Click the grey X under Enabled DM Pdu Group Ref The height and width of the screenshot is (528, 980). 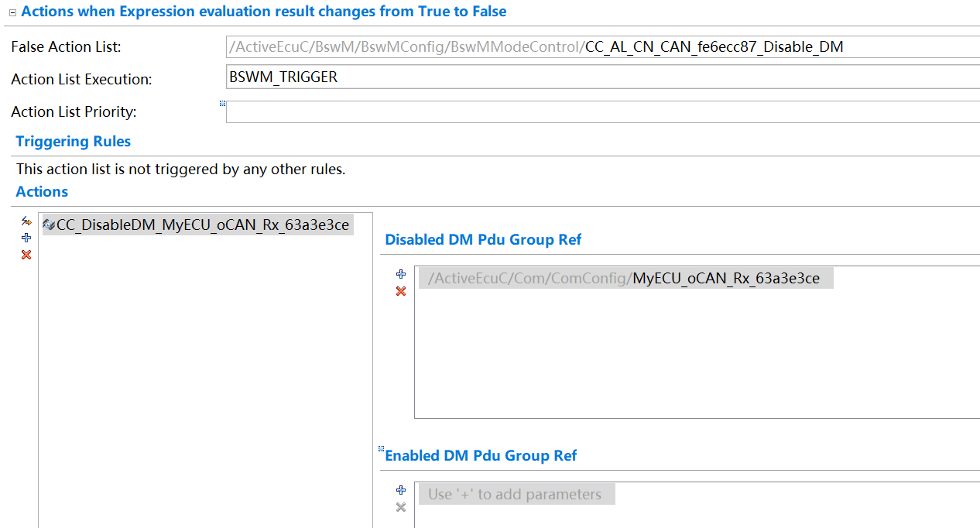click(x=401, y=507)
